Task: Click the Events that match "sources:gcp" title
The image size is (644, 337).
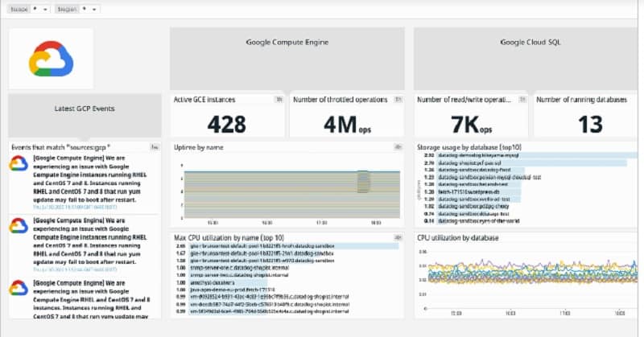Action: click(x=60, y=147)
